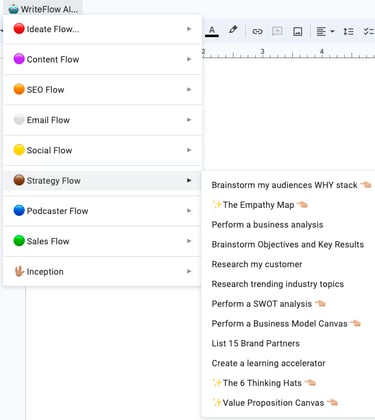Open the Inception submenu
The height and width of the screenshot is (420, 375).
pyautogui.click(x=102, y=272)
